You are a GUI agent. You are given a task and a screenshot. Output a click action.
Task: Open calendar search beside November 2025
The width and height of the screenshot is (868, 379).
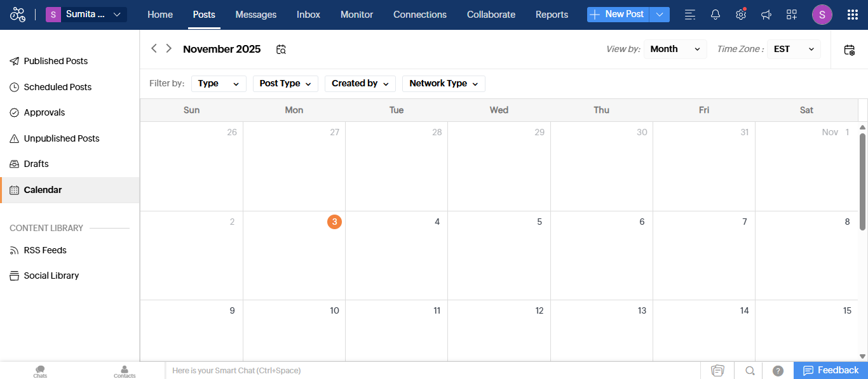[x=281, y=48]
